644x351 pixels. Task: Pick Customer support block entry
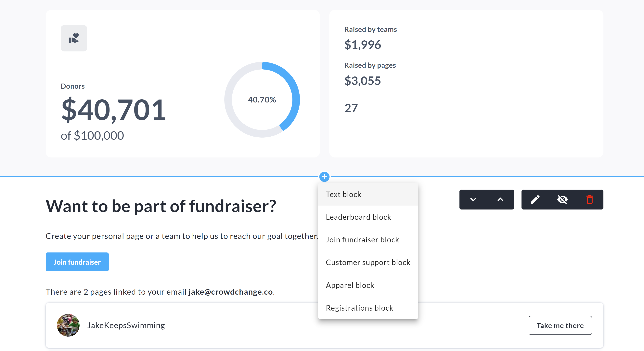pos(368,263)
